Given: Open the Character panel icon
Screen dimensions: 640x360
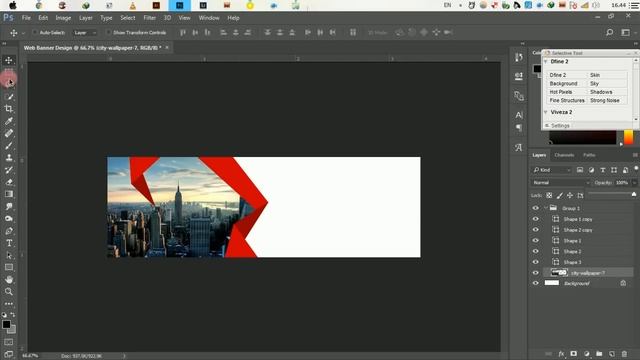Looking at the screenshot, I should tap(519, 115).
